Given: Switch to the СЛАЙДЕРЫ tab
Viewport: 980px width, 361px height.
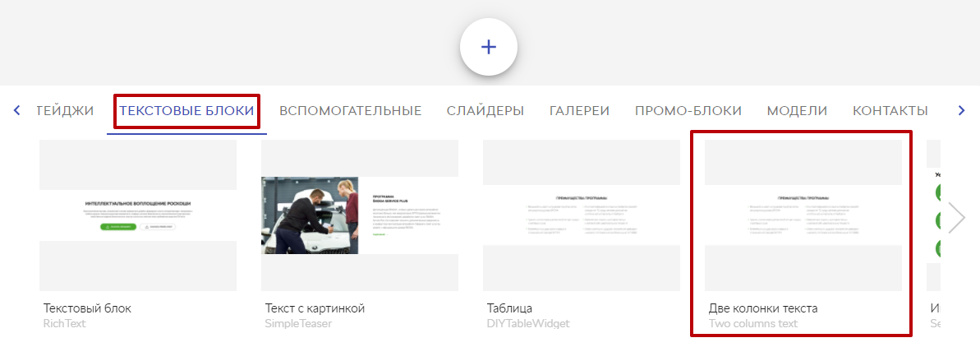Looking at the screenshot, I should (485, 111).
